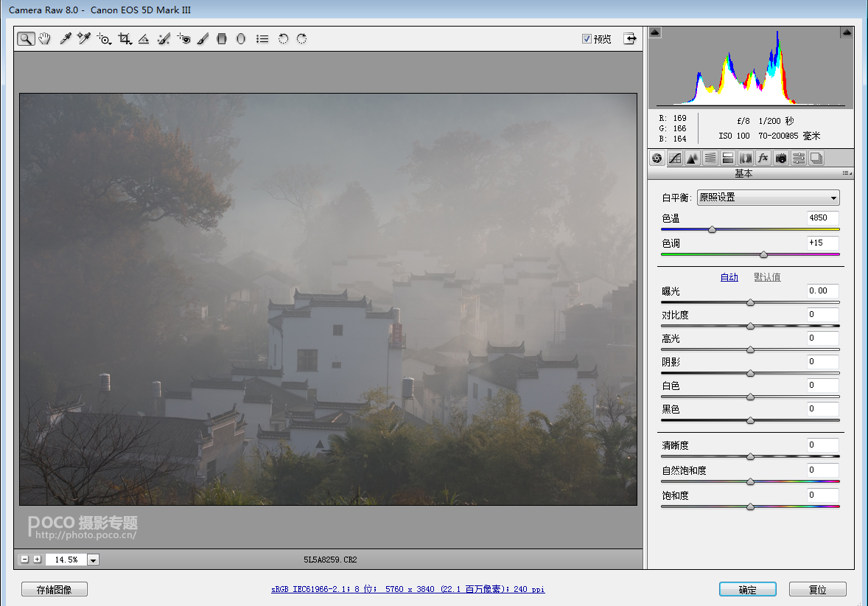
Task: Click the 曝光 value field 0.00
Action: [x=822, y=290]
